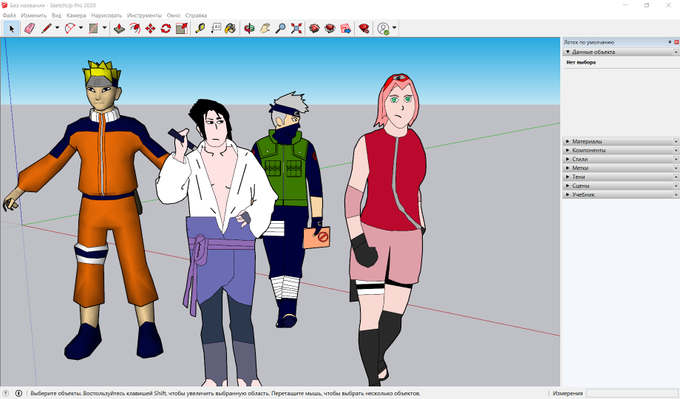Open the Extension Warehouse icon

tap(330, 29)
